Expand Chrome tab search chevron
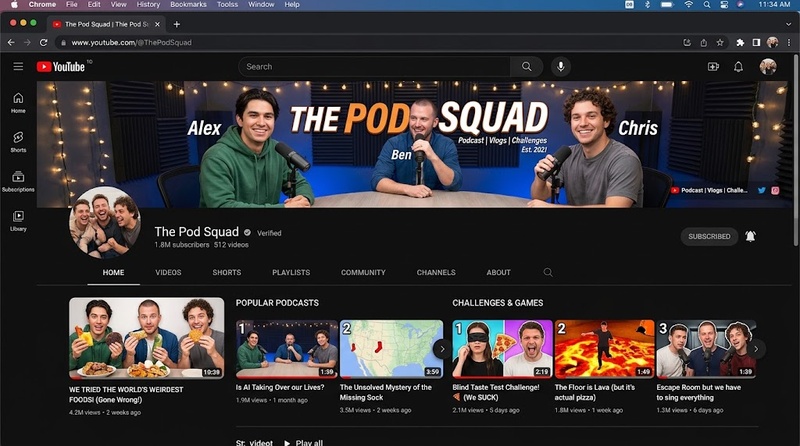 click(x=788, y=24)
